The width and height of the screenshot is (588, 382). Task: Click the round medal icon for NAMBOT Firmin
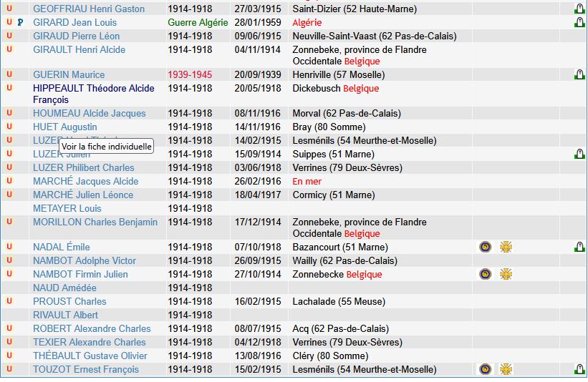pyautogui.click(x=485, y=274)
